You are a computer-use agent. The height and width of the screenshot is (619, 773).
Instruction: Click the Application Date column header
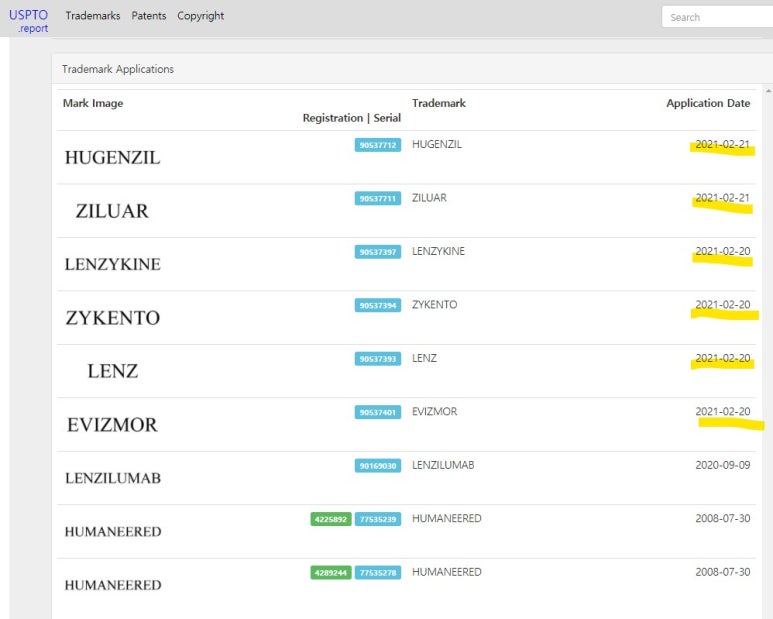pos(708,103)
